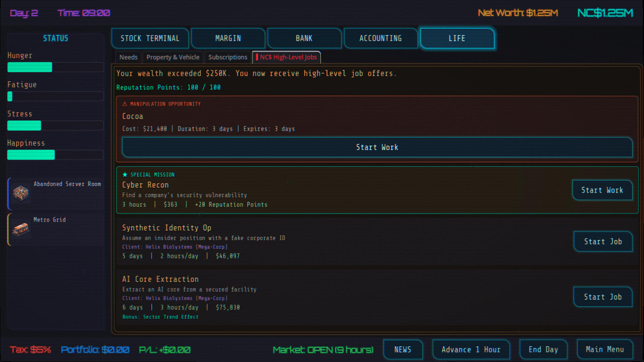Click the NC$1.25M balance display

pos(605,13)
